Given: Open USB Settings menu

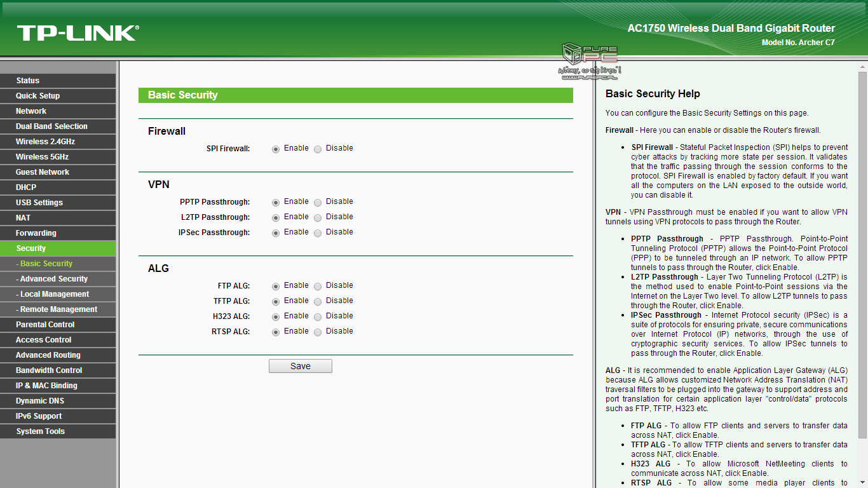Looking at the screenshot, I should (x=58, y=203).
